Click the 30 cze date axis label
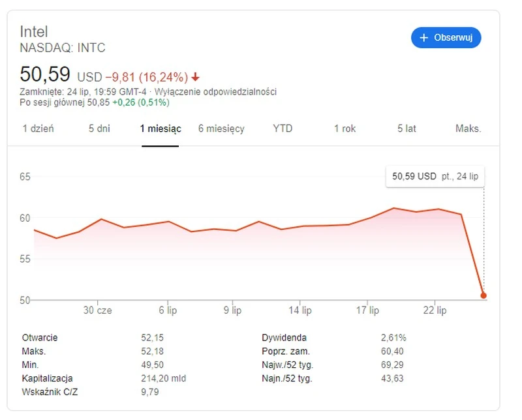 pyautogui.click(x=98, y=311)
